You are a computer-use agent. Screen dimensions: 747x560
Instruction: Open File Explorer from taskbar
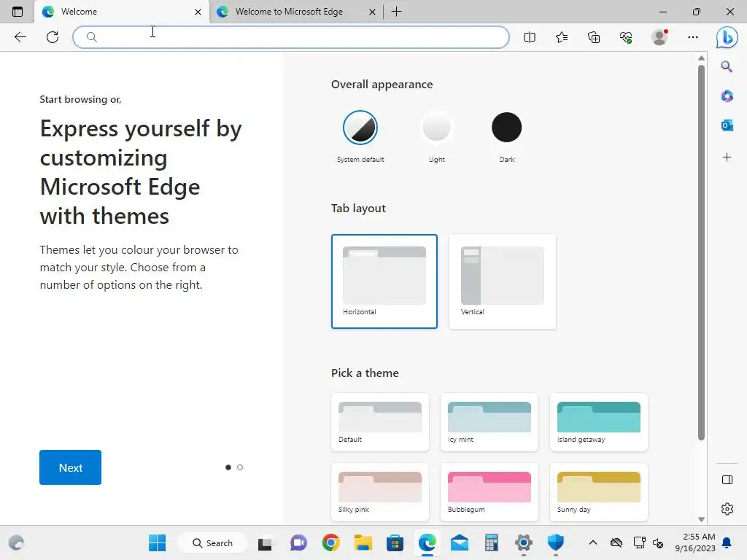[x=363, y=542]
